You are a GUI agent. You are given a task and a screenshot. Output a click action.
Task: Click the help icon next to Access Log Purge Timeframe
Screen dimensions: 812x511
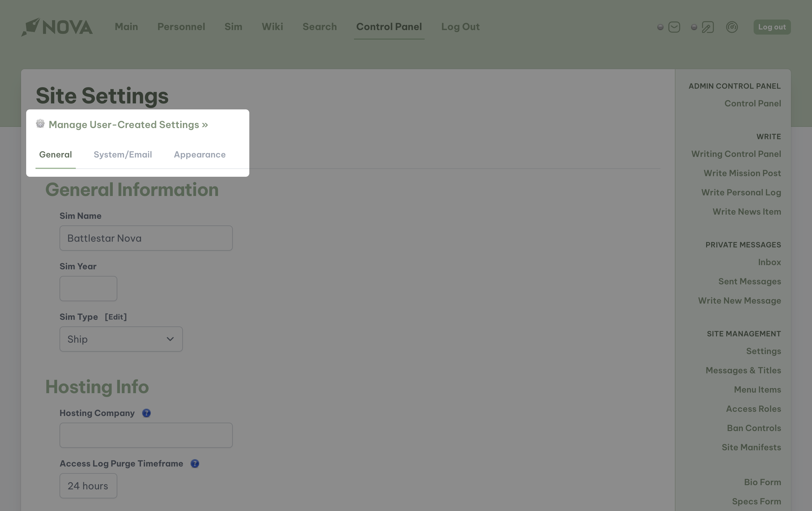coord(195,464)
